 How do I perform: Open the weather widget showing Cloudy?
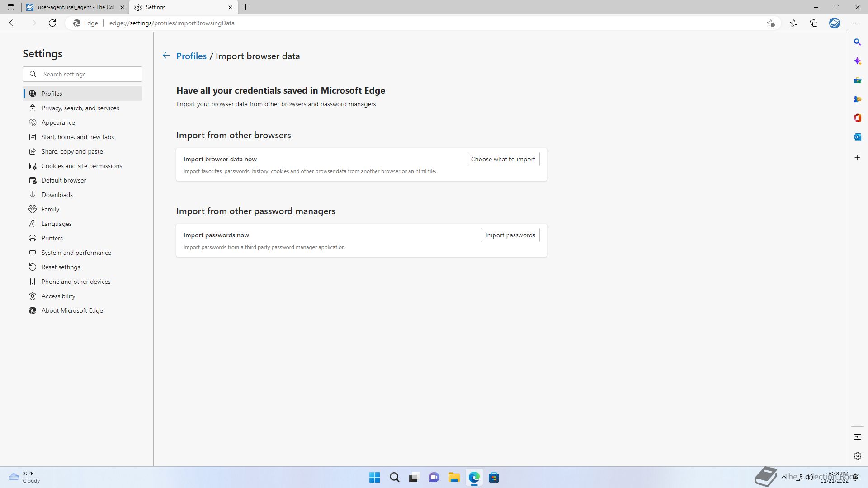pos(25,477)
